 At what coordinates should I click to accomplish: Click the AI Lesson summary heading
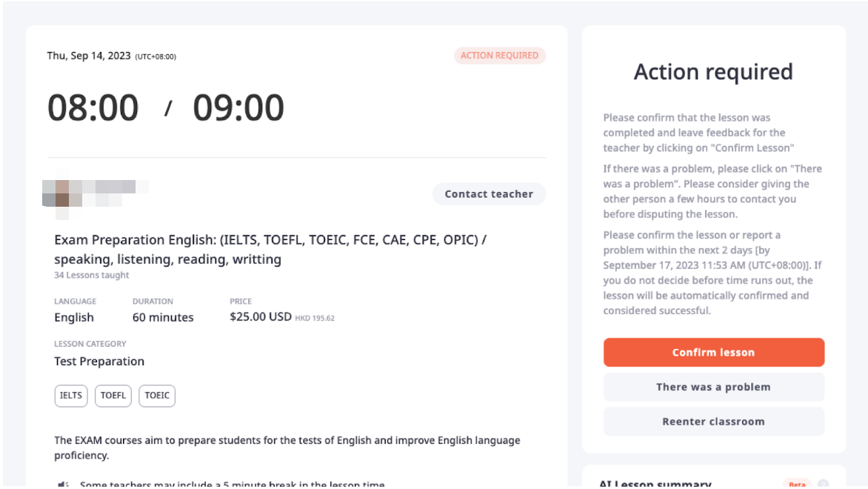[x=655, y=485]
